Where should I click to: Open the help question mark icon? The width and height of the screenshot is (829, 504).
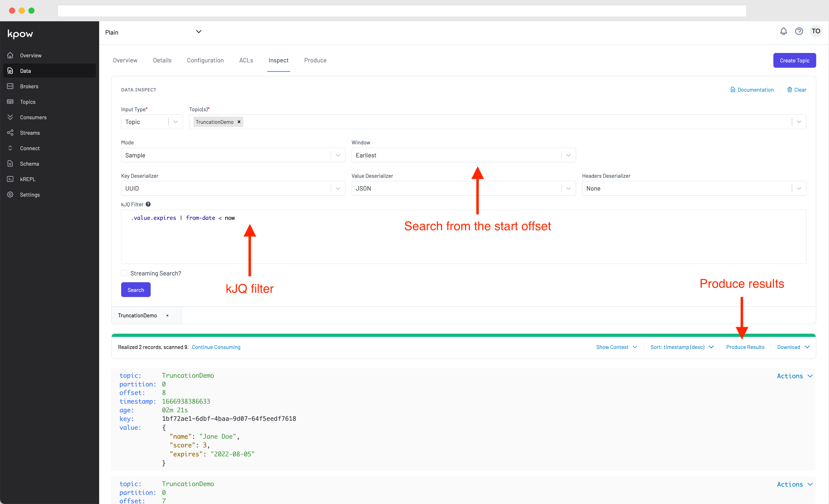pos(799,31)
